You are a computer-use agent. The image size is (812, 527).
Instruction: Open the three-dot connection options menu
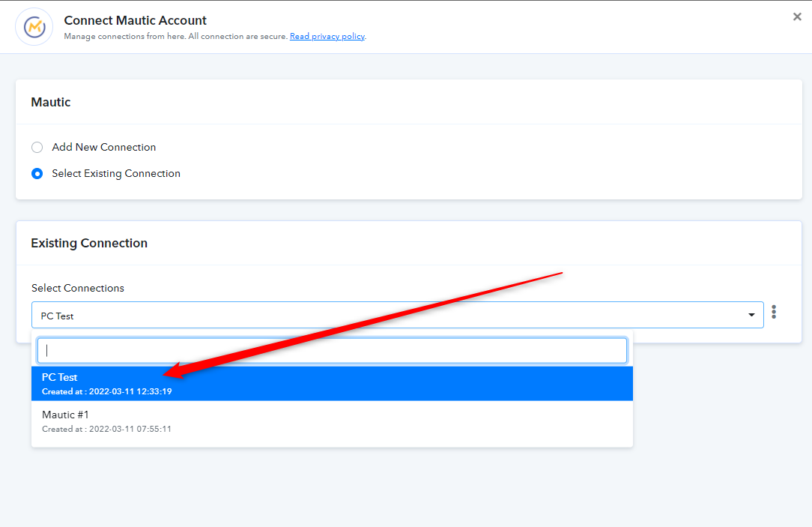(774, 312)
